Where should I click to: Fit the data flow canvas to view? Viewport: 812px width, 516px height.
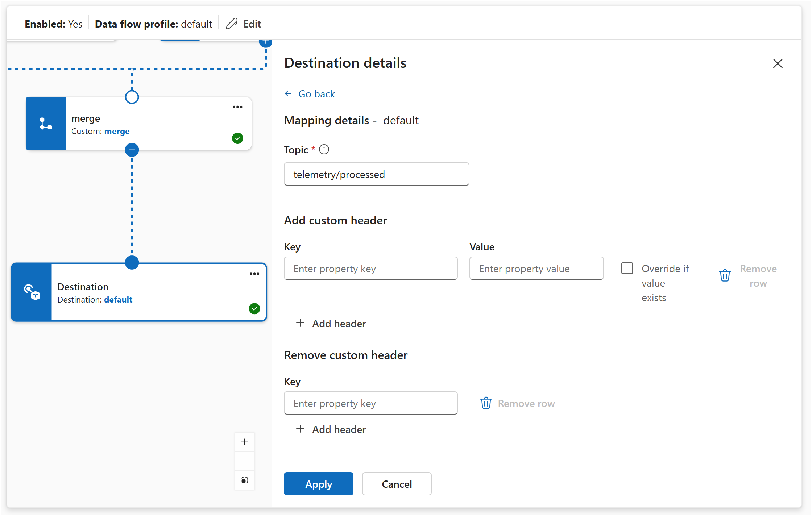245,480
